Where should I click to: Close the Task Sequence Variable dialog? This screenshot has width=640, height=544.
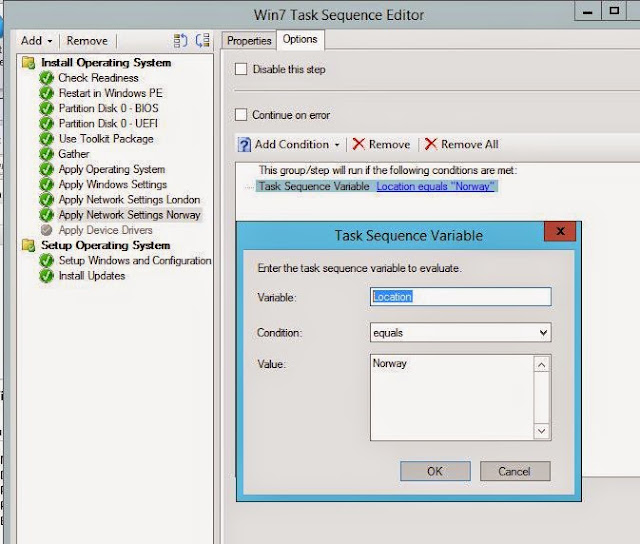coord(560,231)
